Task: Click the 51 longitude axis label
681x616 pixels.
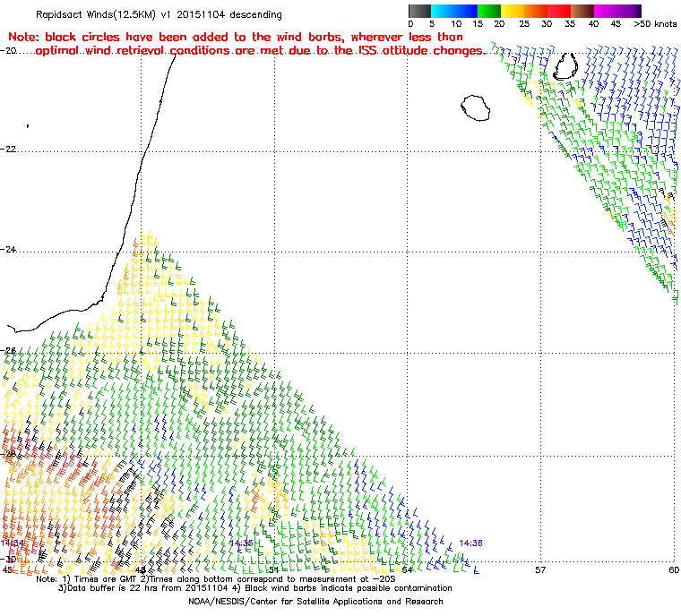Action: click(273, 569)
